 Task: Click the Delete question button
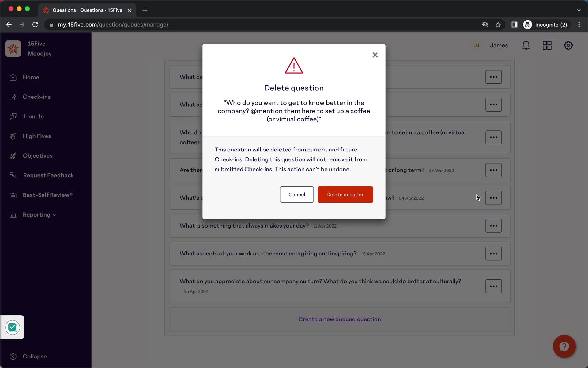(345, 194)
